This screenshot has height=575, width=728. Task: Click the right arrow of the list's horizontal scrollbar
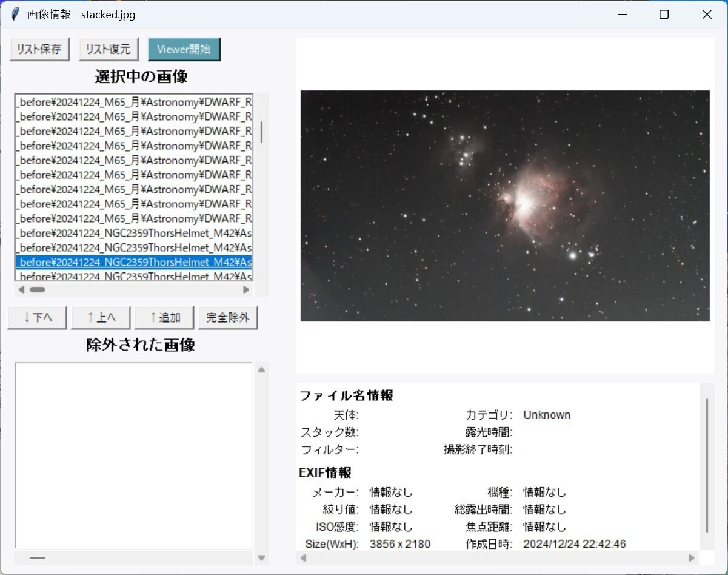click(246, 289)
